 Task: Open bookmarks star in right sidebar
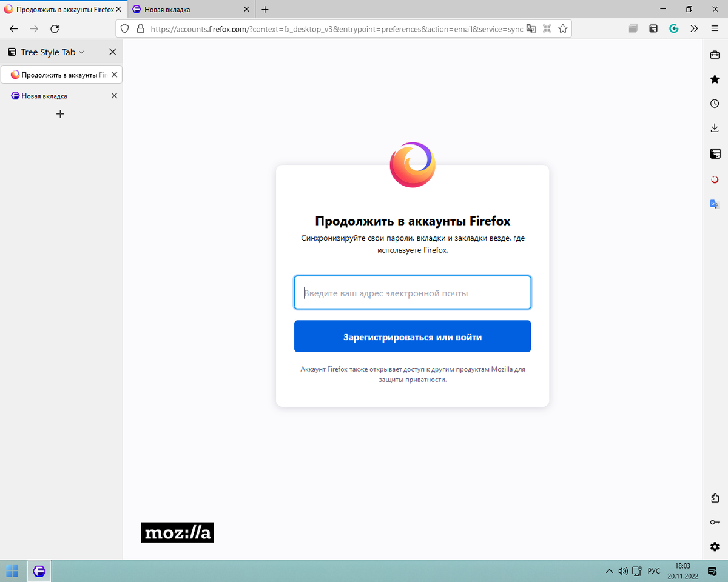(x=715, y=79)
